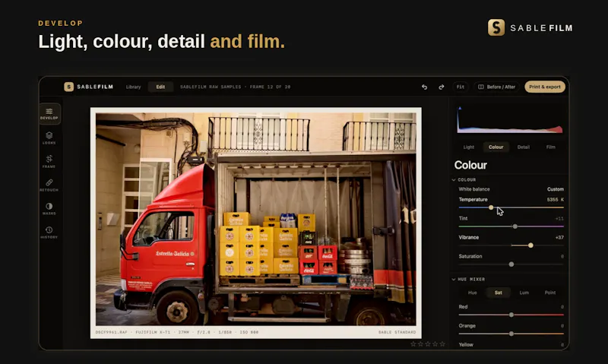Select the Frame crop tool
The image size is (608, 364).
coord(49,161)
